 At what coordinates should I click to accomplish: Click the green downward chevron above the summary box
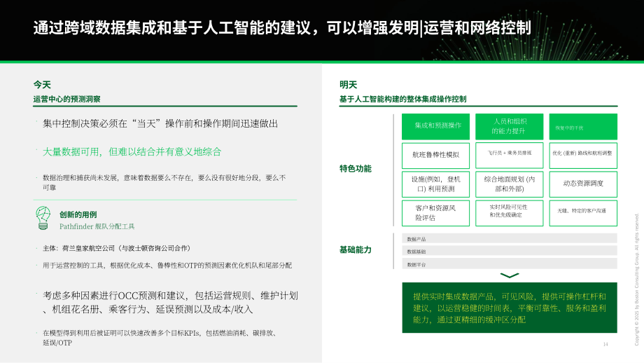coord(510,275)
